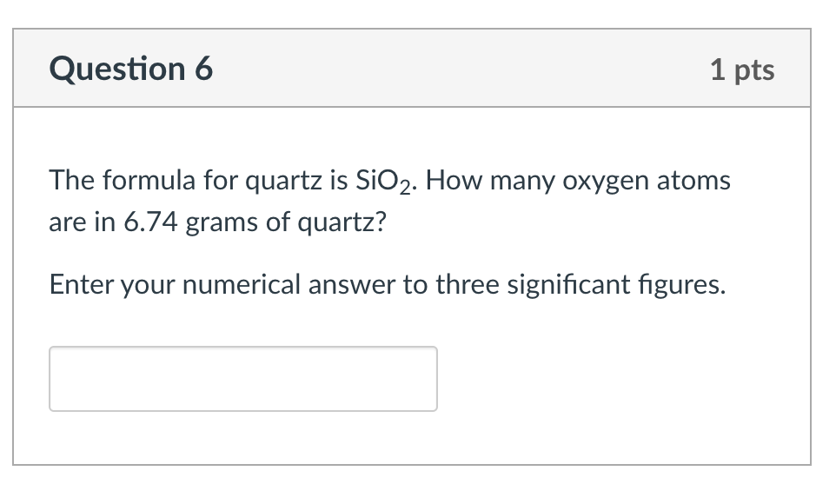Select the significant figures instruction line
This screenshot has height=504, width=836.
(386, 283)
